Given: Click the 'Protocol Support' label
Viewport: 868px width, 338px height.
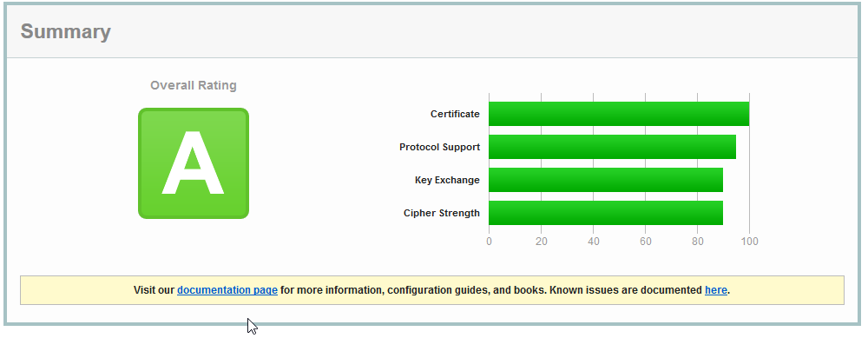Looking at the screenshot, I should [439, 148].
